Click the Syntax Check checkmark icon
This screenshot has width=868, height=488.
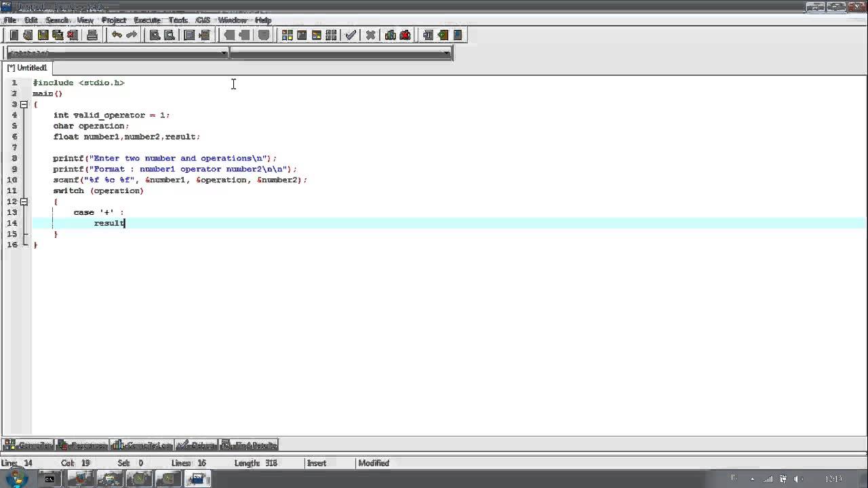pyautogui.click(x=351, y=35)
